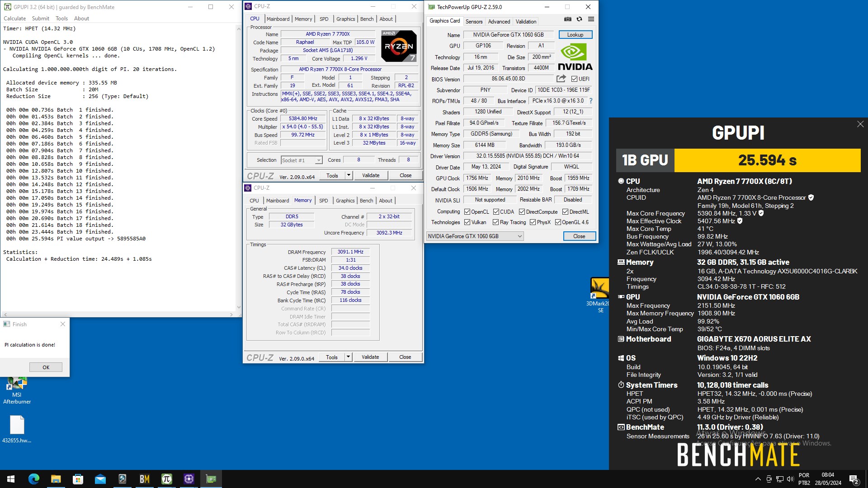
Task: Open the 3DMark SE desktop shortcut
Action: tap(599, 295)
